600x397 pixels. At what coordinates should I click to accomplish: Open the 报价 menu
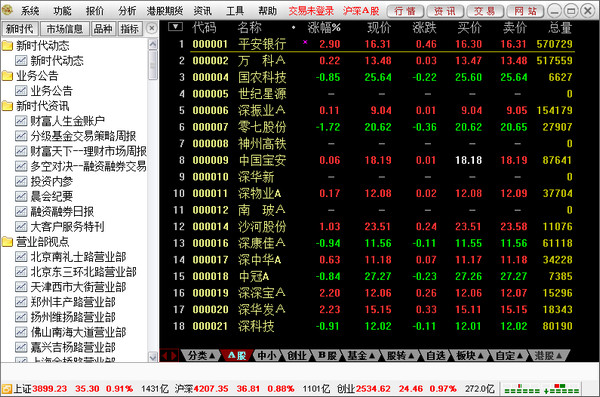coord(95,11)
